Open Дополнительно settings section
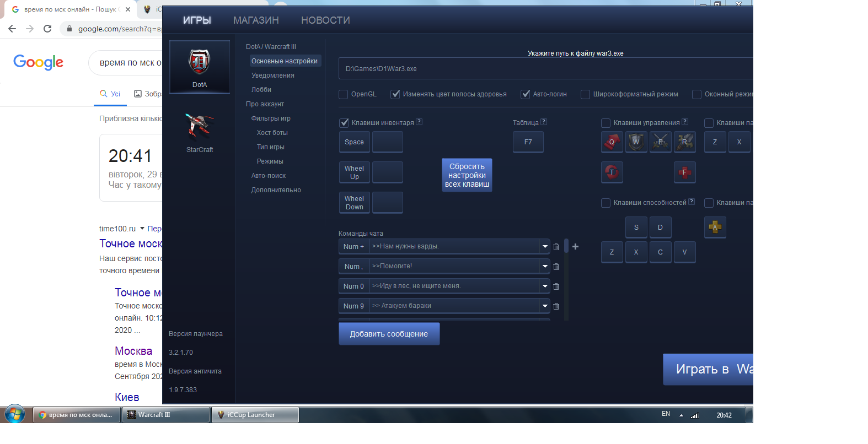Viewport: 868px width, 444px height. click(x=276, y=190)
